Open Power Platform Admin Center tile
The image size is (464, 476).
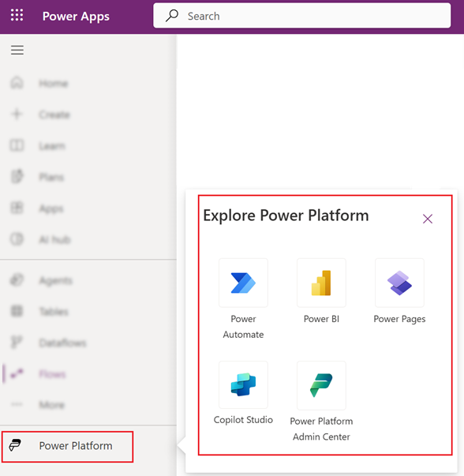click(321, 385)
